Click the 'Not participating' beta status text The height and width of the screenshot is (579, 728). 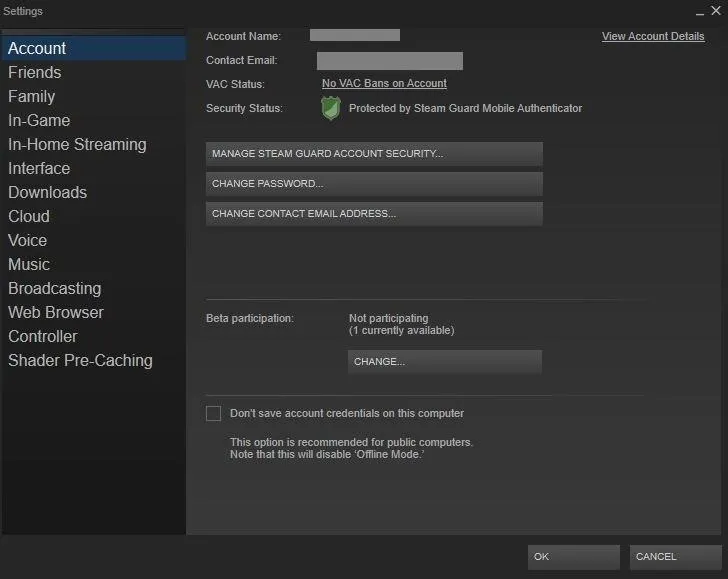pyautogui.click(x=389, y=319)
